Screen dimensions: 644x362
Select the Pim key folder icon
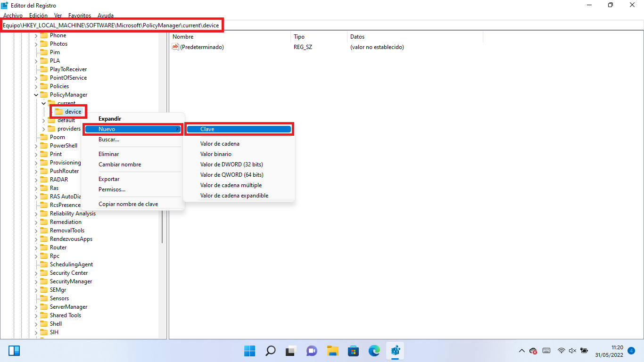point(44,52)
